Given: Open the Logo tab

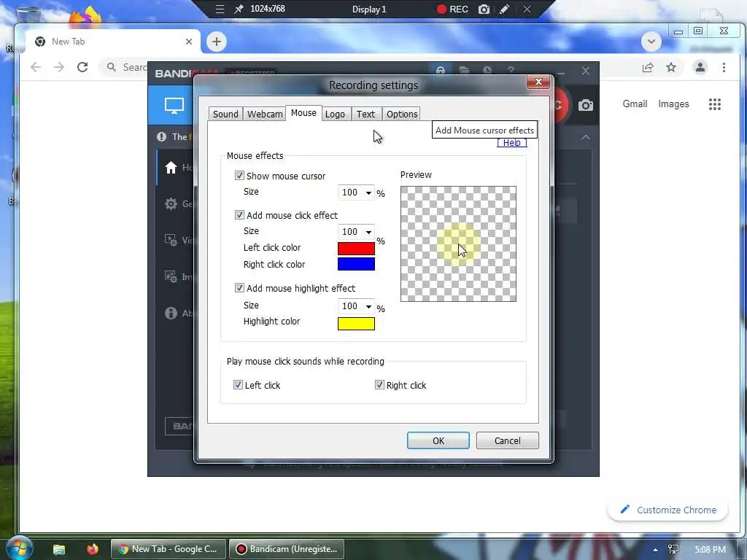Looking at the screenshot, I should tap(335, 114).
